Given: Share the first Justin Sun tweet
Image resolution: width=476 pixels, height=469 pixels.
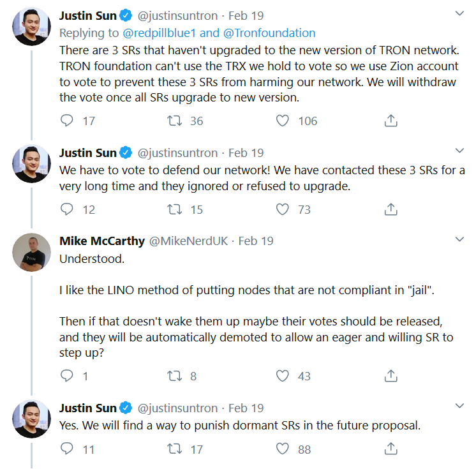Looking at the screenshot, I should 390,121.
